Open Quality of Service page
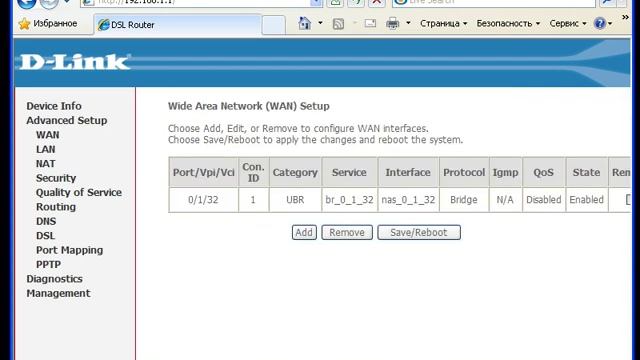 79,193
